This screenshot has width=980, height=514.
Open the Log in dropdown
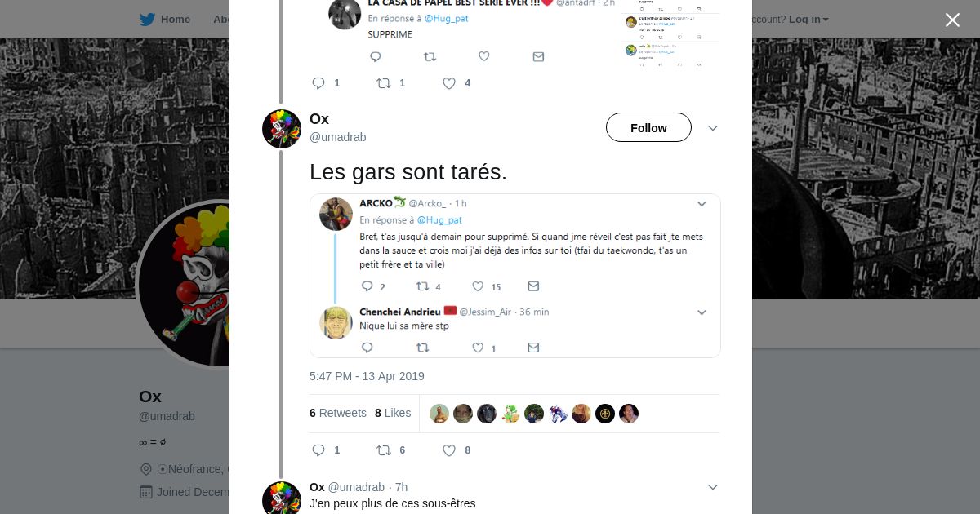coord(808,20)
